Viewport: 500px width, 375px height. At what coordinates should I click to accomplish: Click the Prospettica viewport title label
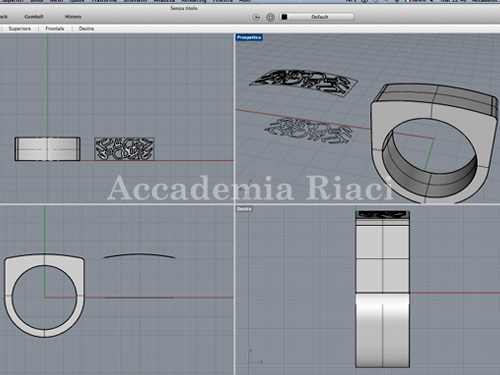click(x=249, y=37)
